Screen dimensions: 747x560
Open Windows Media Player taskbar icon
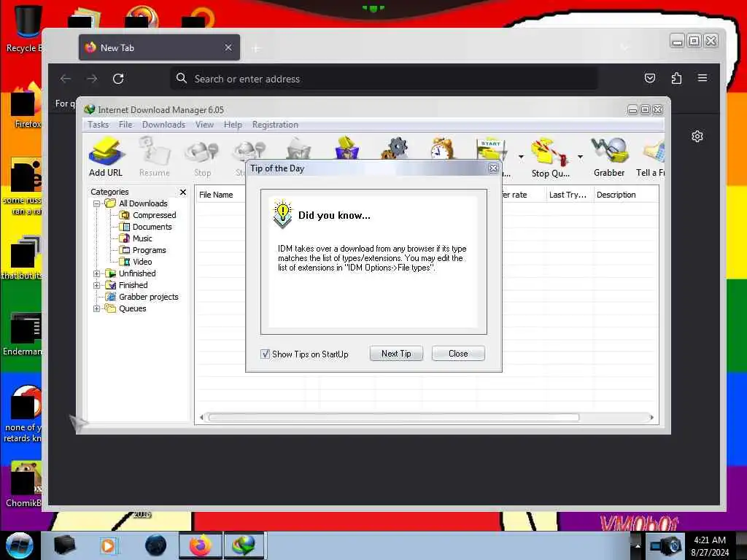109,545
